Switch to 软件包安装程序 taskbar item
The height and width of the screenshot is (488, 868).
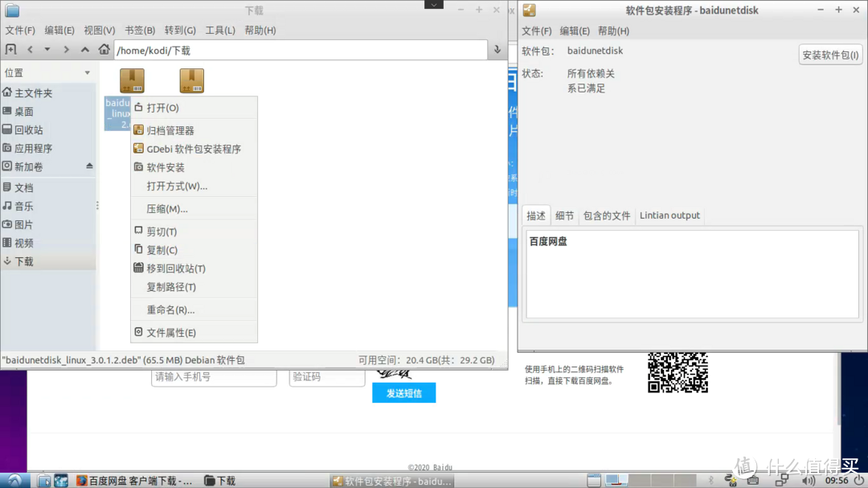(392, 481)
